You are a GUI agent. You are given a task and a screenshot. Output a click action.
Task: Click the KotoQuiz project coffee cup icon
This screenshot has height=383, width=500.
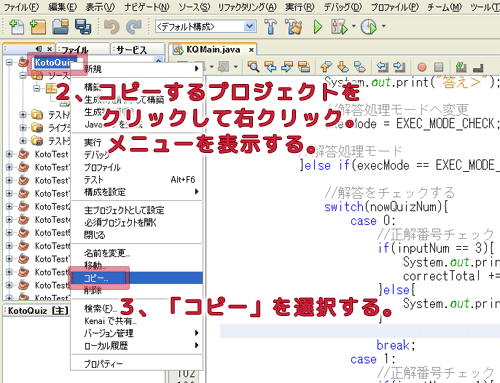(x=23, y=62)
